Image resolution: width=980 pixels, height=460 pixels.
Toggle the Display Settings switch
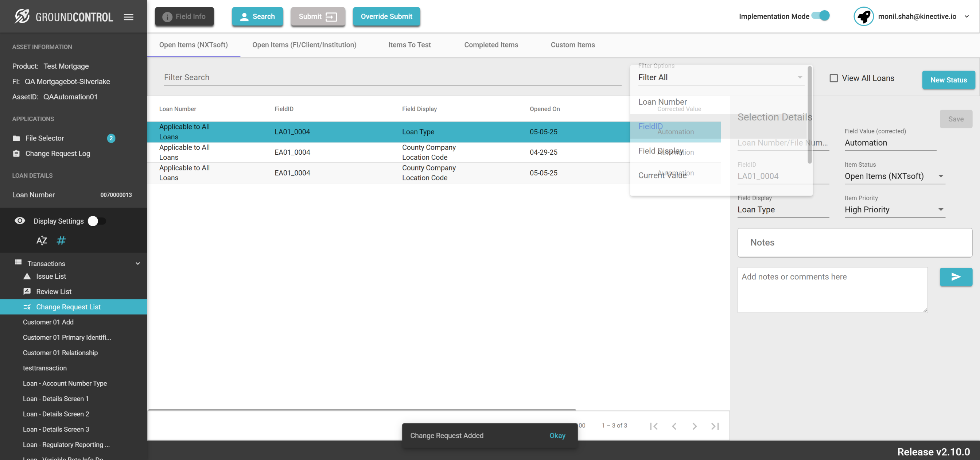(97, 221)
